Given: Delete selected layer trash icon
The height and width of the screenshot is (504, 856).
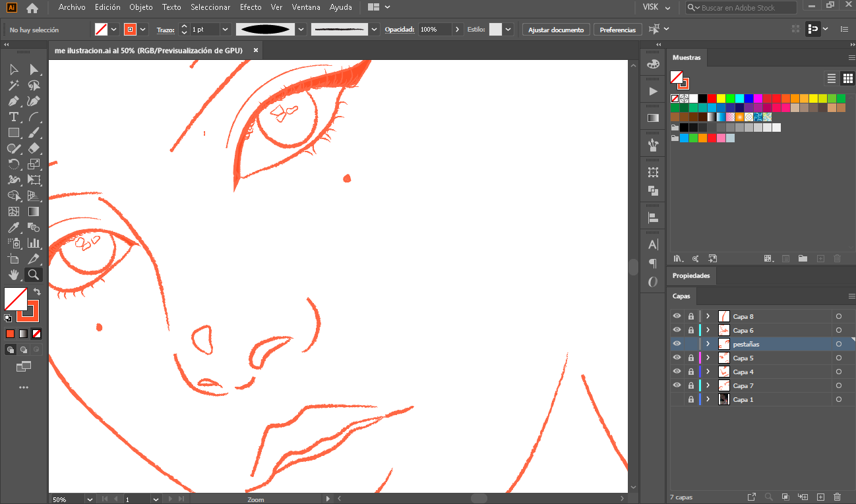Looking at the screenshot, I should pos(838,497).
